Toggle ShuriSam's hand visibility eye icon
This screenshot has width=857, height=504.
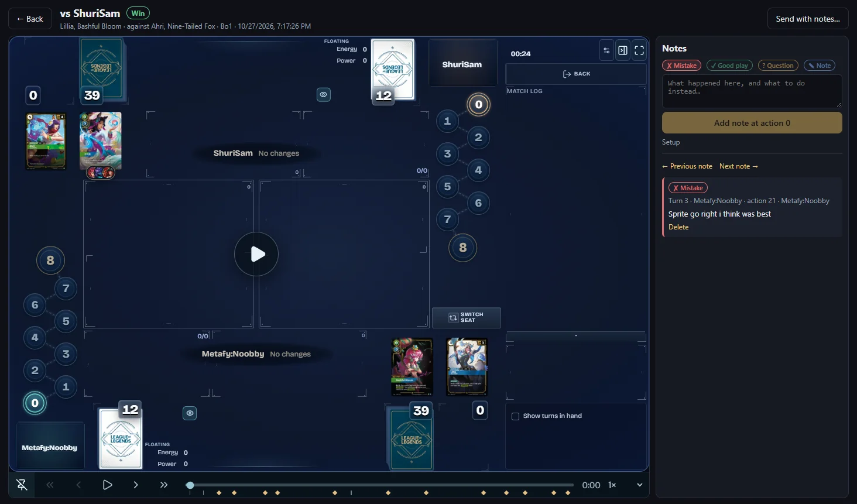[x=323, y=94]
